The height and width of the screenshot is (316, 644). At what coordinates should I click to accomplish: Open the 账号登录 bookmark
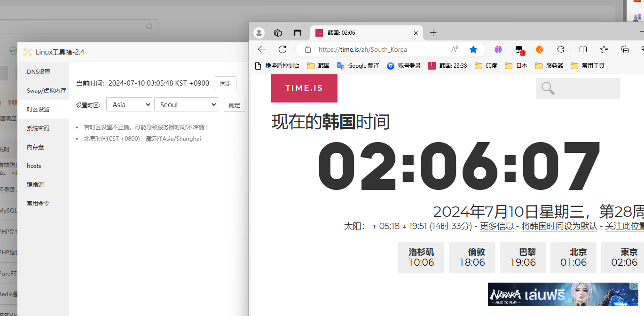404,66
